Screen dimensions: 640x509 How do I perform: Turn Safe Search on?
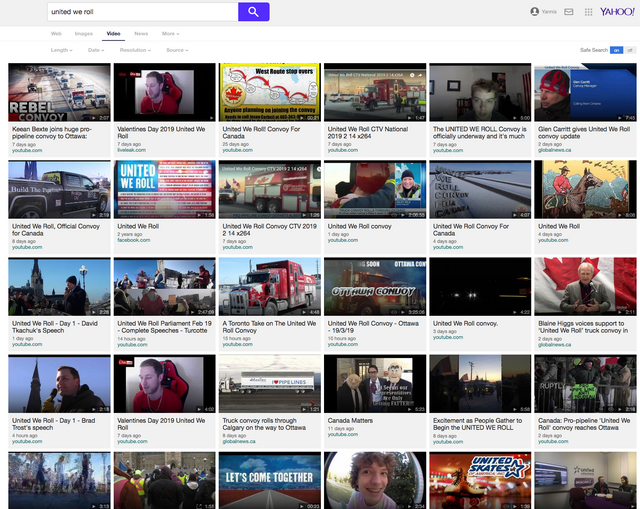click(616, 50)
